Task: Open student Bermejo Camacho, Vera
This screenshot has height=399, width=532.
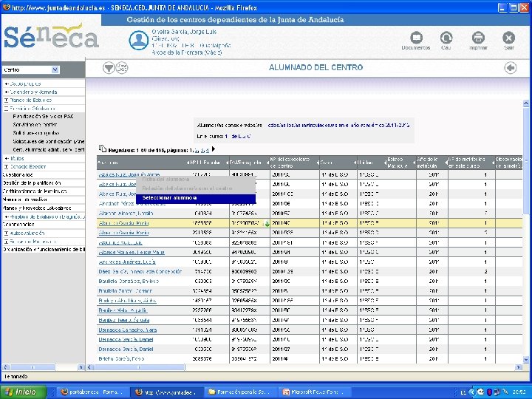Action: (x=128, y=330)
